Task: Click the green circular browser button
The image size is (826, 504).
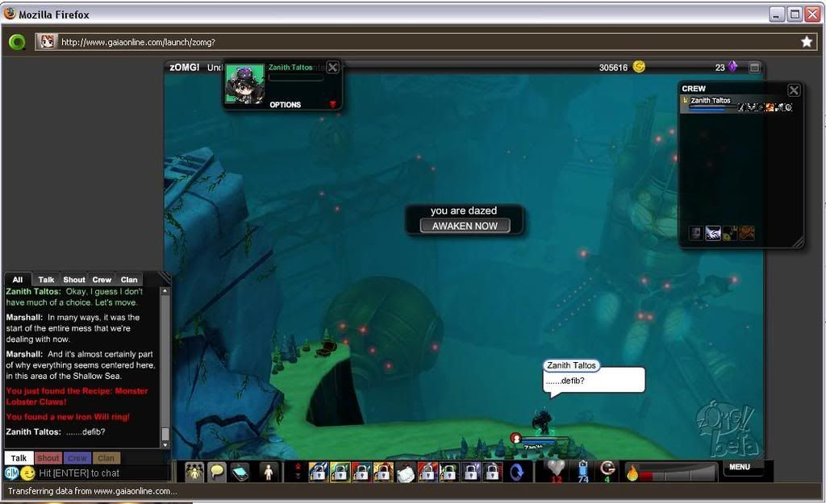Action: [18, 42]
